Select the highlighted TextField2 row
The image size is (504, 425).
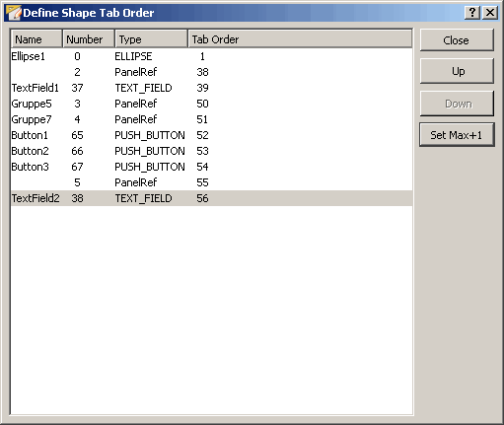211,198
